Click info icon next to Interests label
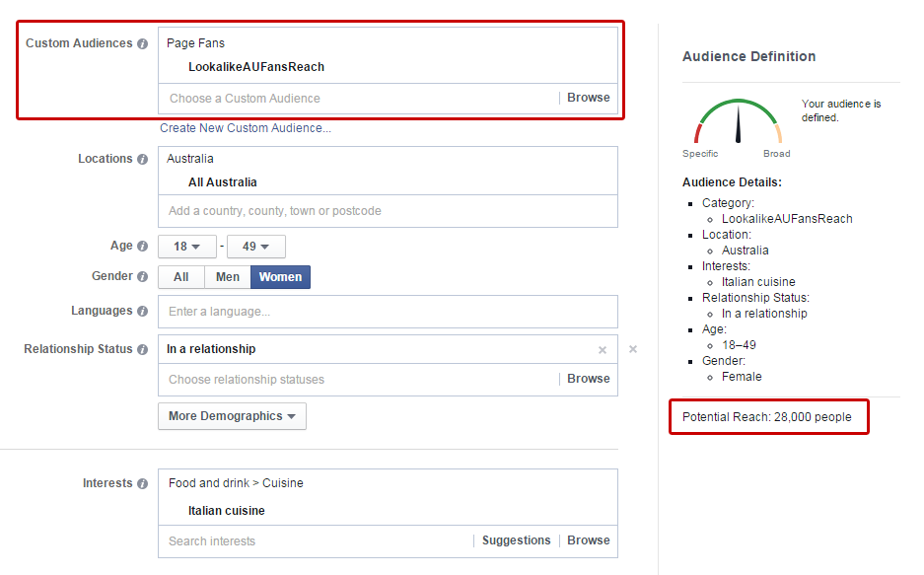The height and width of the screenshot is (575, 924). tap(143, 484)
